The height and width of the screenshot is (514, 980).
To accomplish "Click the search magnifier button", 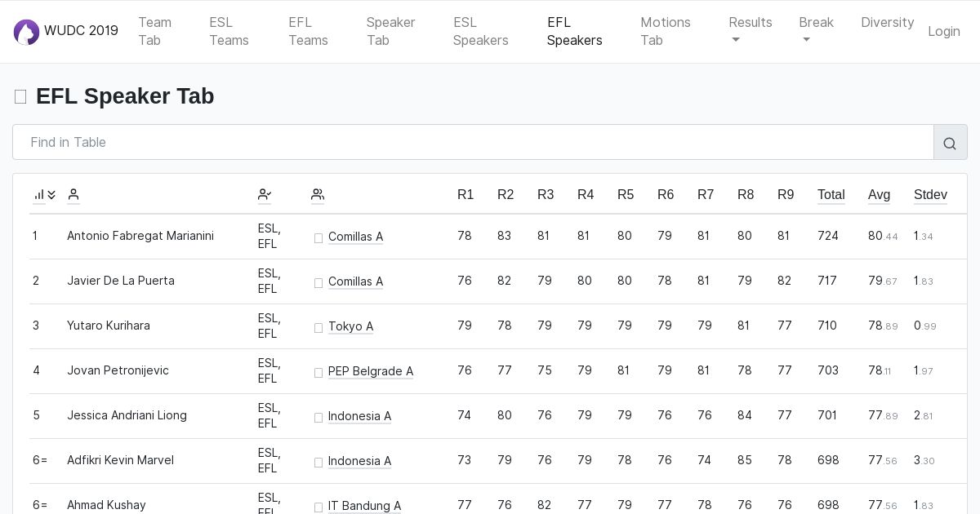I will 950,143.
